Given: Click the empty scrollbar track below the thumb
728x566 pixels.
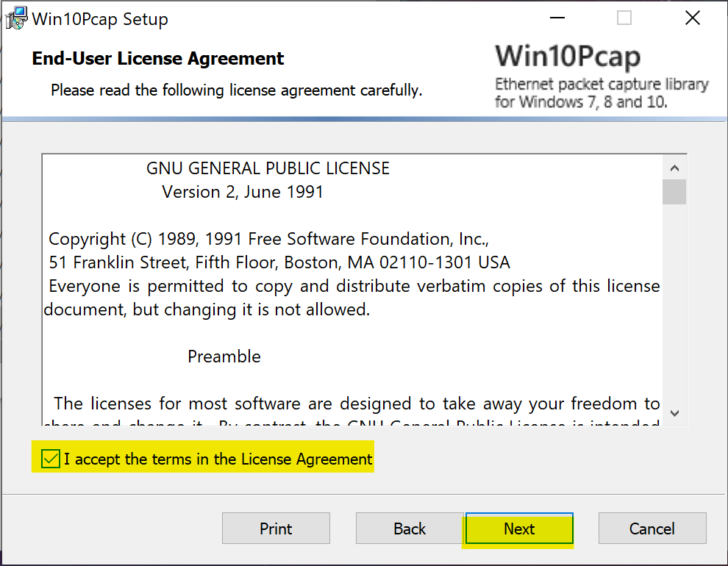Looking at the screenshot, I should click(674, 301).
